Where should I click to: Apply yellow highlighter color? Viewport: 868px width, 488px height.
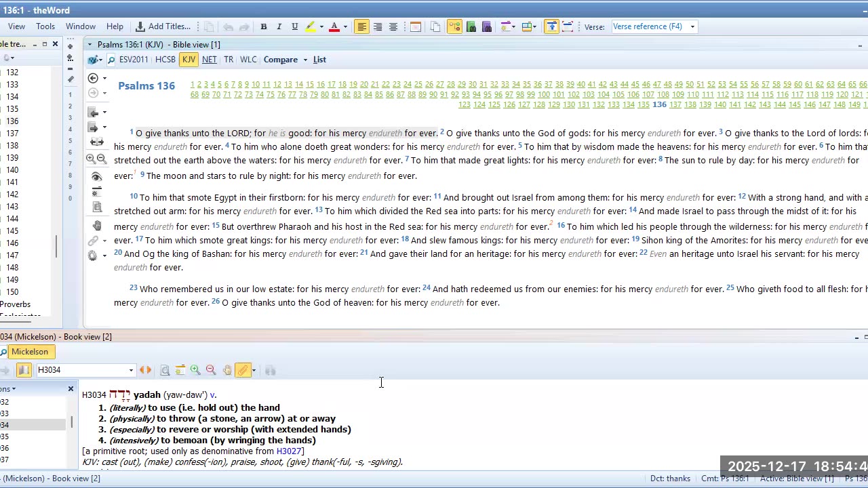click(311, 26)
